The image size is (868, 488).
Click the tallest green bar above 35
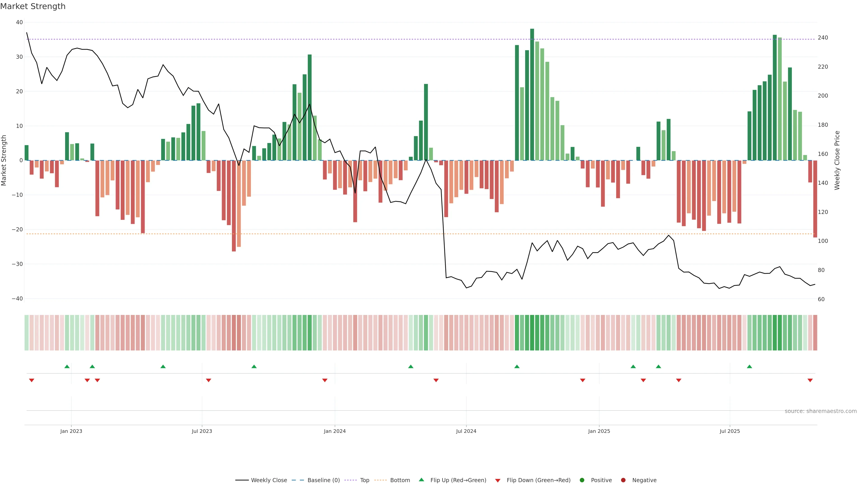click(x=532, y=94)
